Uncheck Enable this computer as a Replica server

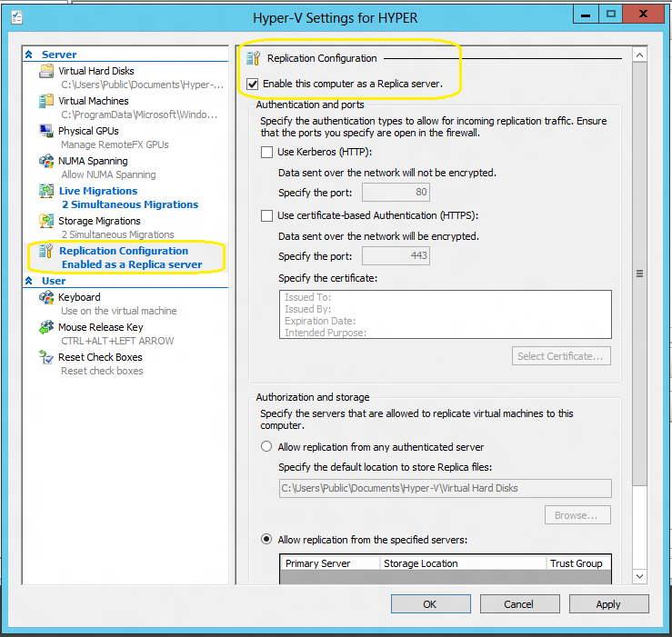pyautogui.click(x=253, y=84)
